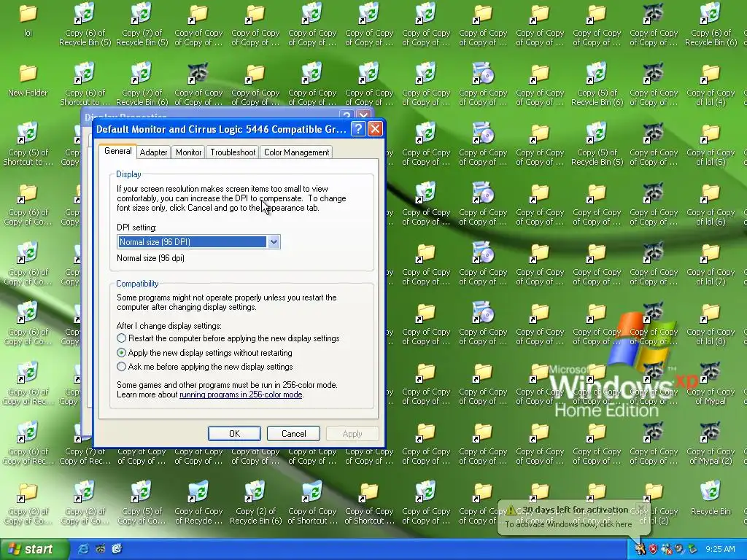Select Copy (6) of Recycle Bin (6) icon
Viewport: 747px width, 560px height.
pos(711,25)
